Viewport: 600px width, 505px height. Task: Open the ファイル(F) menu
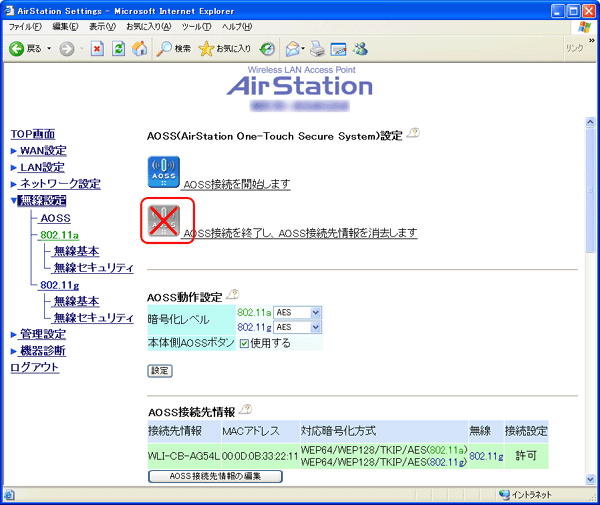(25, 27)
